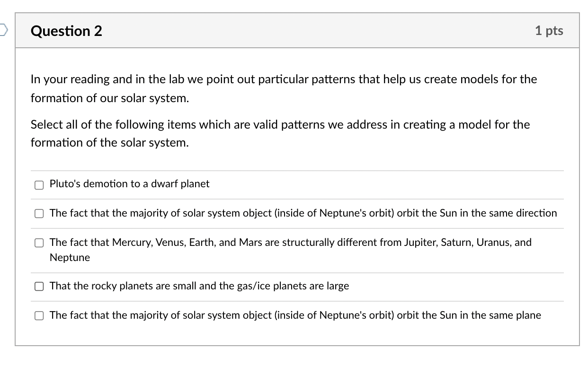Screen dimensions: 588x366
Task: Click the answer text ending with "same plane"
Action: (x=295, y=315)
